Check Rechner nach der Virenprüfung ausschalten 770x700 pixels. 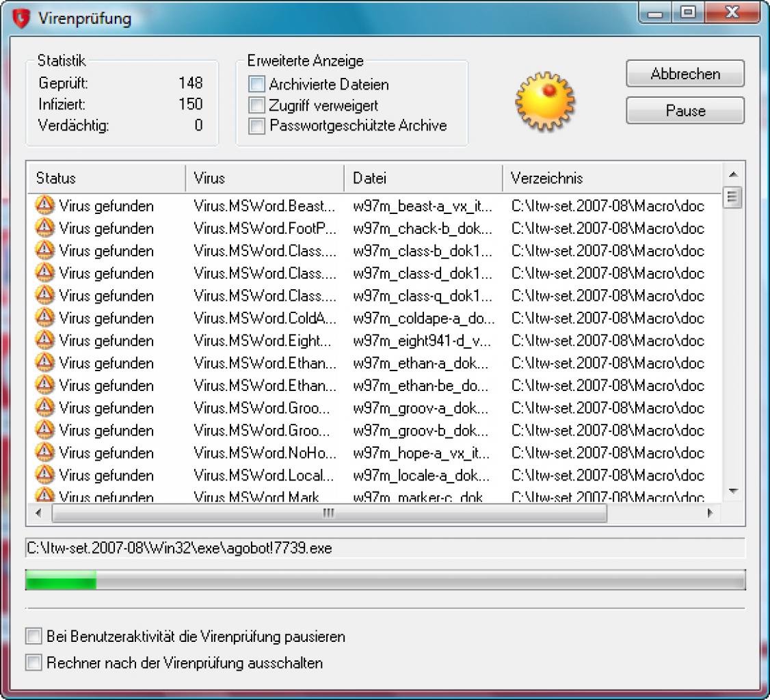[x=34, y=662]
